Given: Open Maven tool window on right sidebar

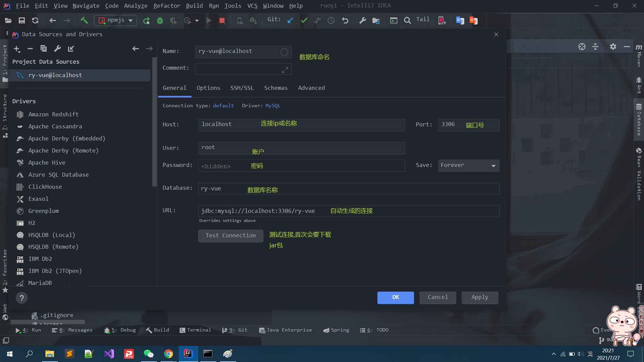Looking at the screenshot, I should 639,55.
